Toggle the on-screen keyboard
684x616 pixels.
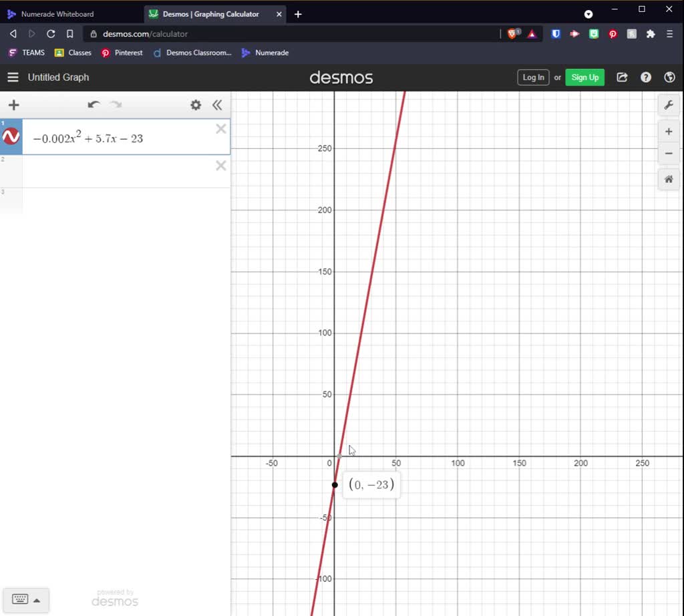[21, 599]
